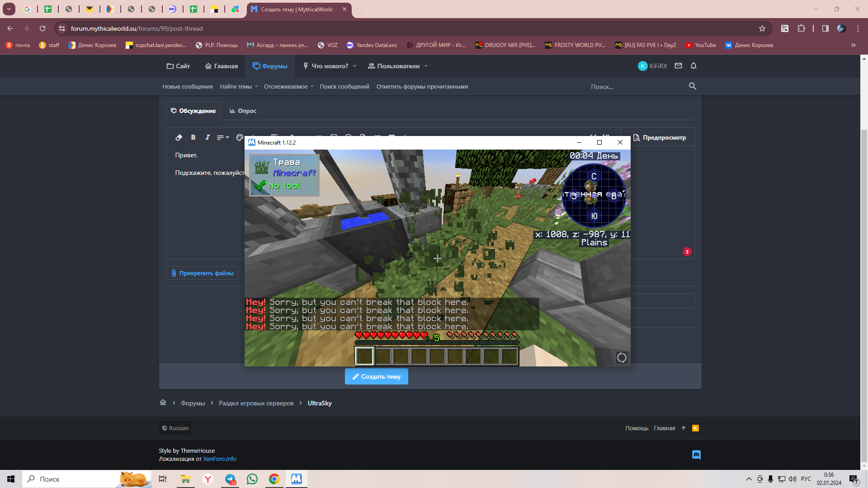The width and height of the screenshot is (868, 488).
Task: Click the Предпросмотр preview button
Action: 660,137
